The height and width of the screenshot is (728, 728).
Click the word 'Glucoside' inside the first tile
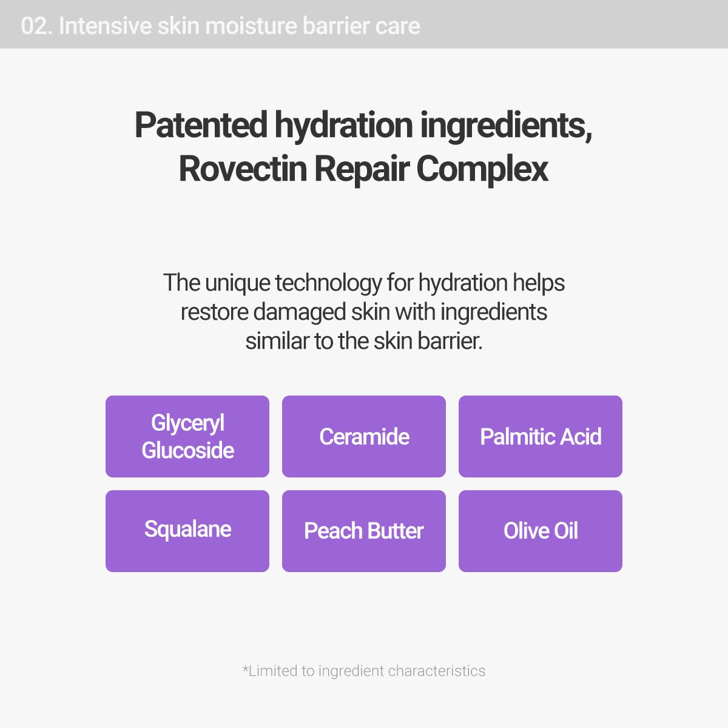187,451
